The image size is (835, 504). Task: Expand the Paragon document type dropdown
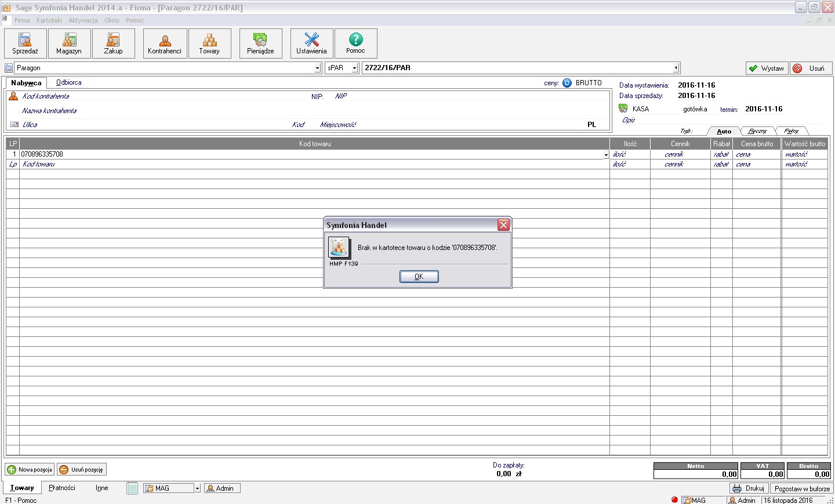click(317, 68)
